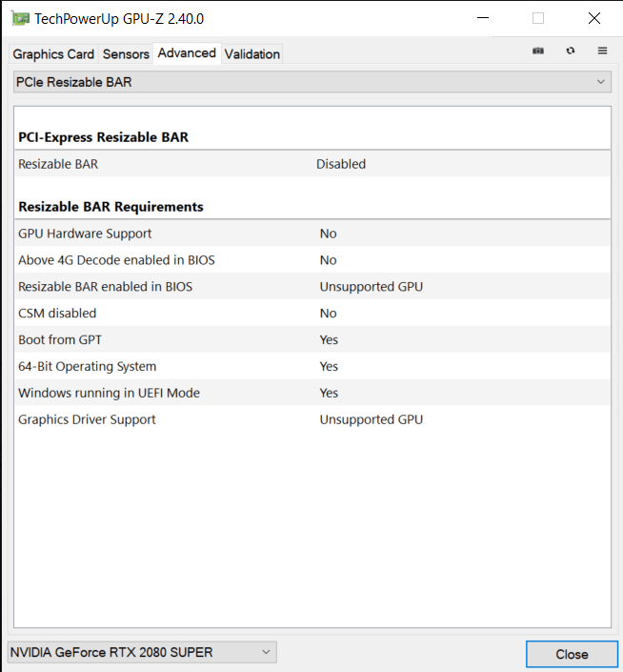Click the CSM disabled row
The height and width of the screenshot is (672, 623).
point(312,313)
